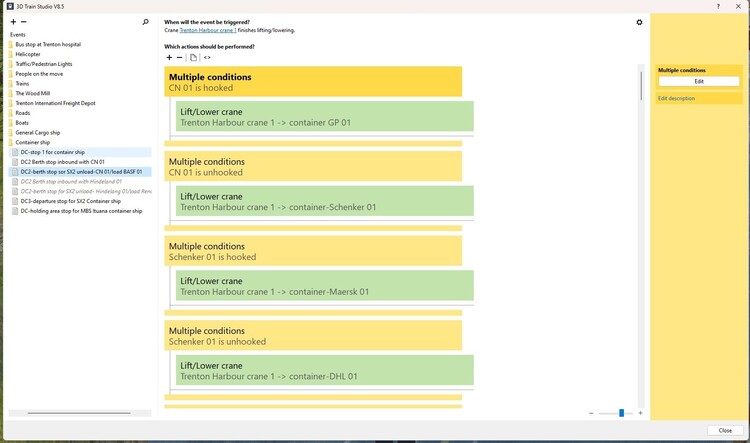Select event DC-stop 1 for containr ship
The height and width of the screenshot is (443, 750).
80,152
